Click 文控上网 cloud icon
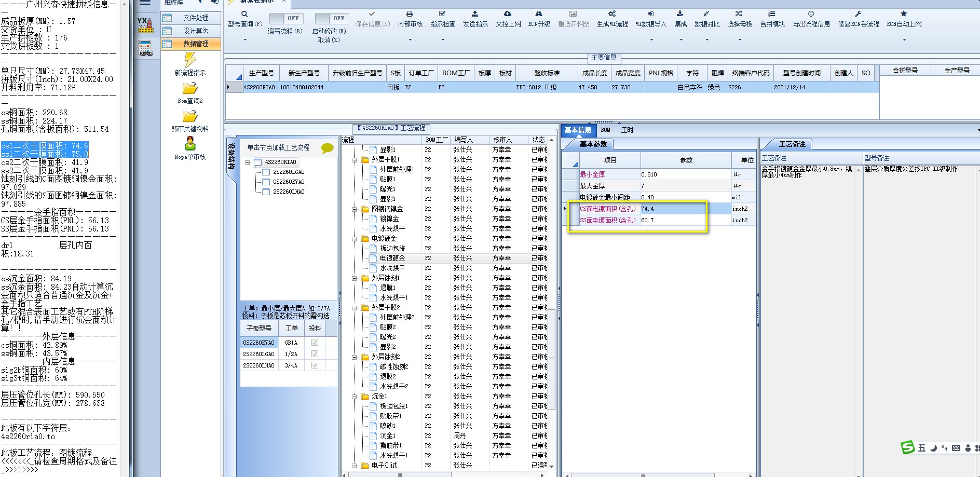 (508, 14)
